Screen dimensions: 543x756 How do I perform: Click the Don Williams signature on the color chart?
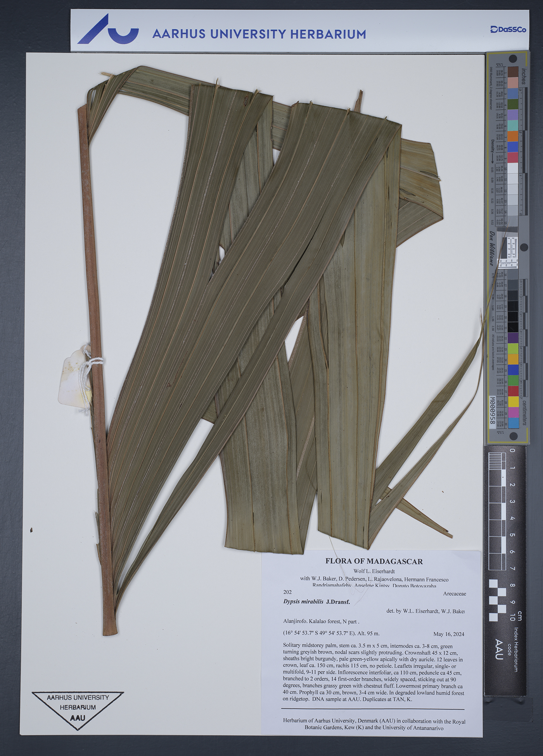(x=492, y=249)
